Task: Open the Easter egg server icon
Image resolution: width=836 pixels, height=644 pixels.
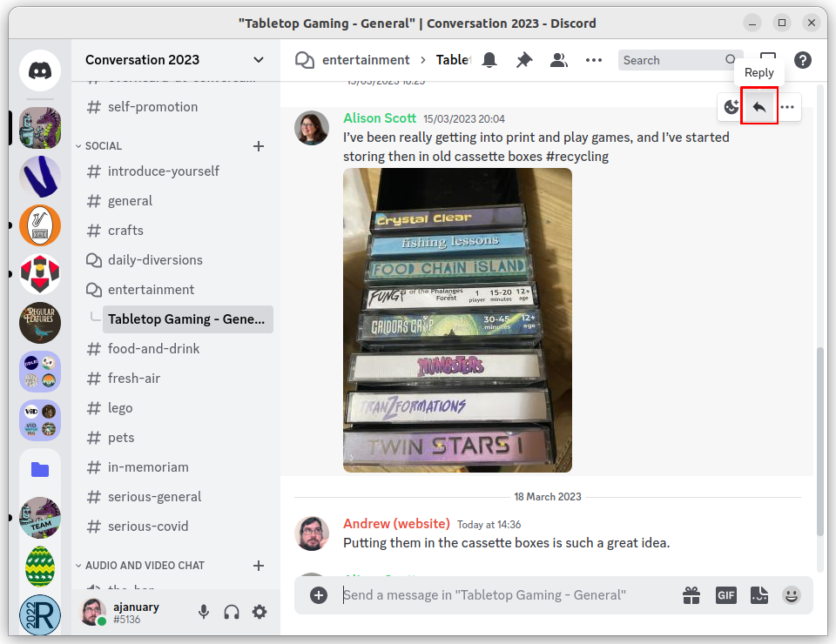Action: pyautogui.click(x=40, y=567)
